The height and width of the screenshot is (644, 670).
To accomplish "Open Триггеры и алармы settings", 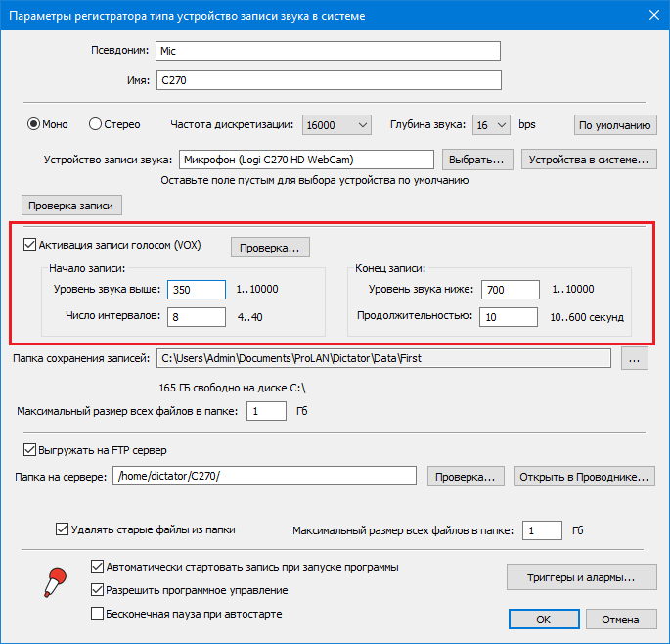I will (581, 577).
